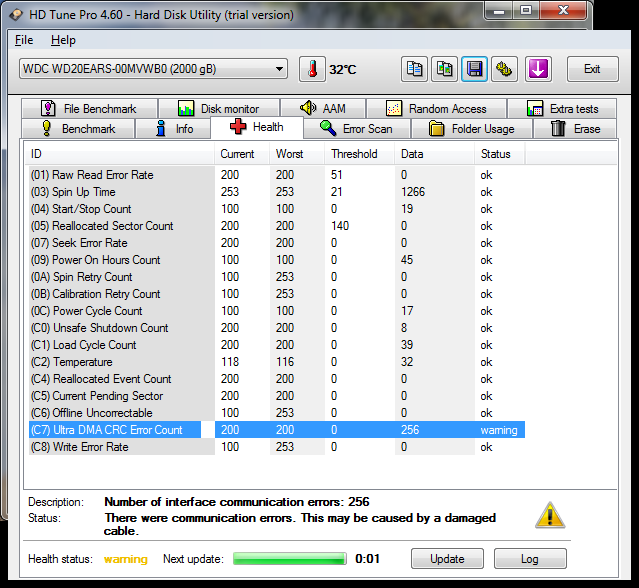This screenshot has height=588, width=639.
Task: Click the purple down-arrow icon
Action: click(538, 69)
